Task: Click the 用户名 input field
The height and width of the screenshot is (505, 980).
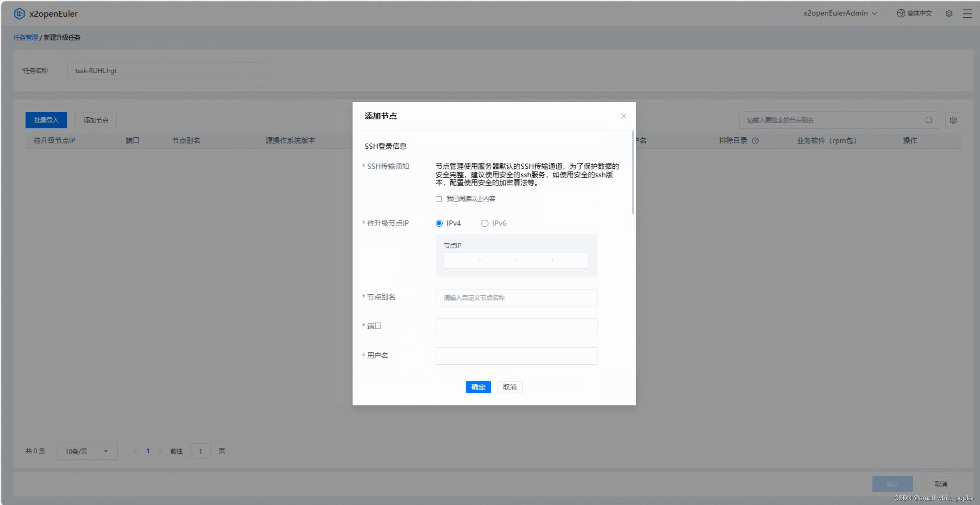Action: pos(516,356)
